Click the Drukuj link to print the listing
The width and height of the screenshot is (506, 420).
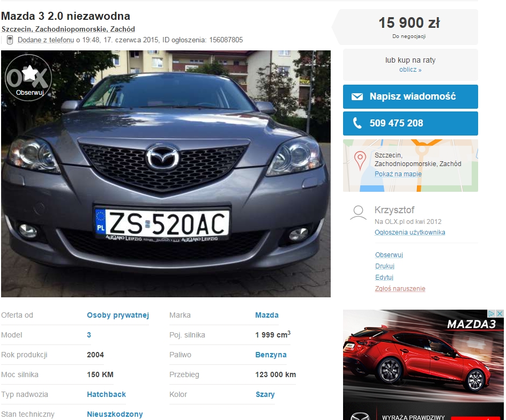(x=384, y=266)
